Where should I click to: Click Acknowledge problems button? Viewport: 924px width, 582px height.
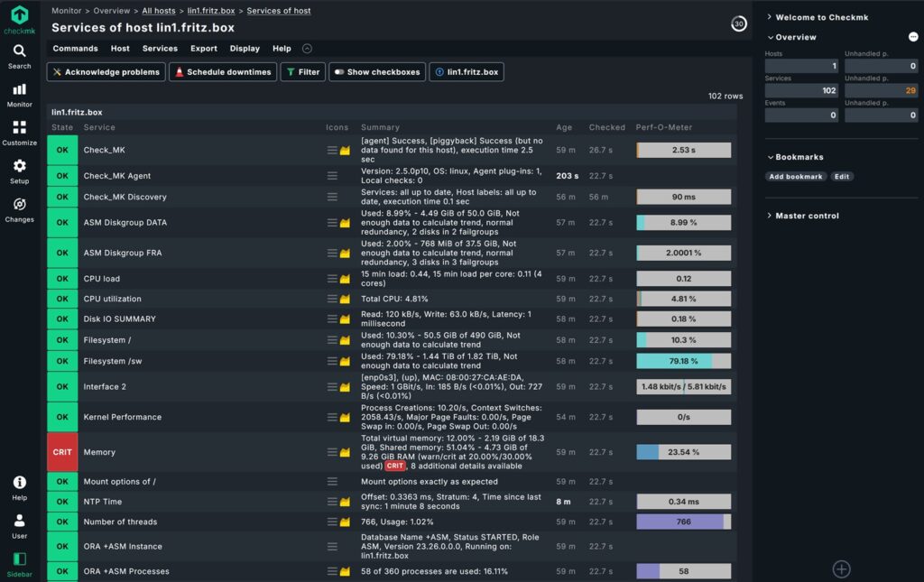tap(106, 72)
